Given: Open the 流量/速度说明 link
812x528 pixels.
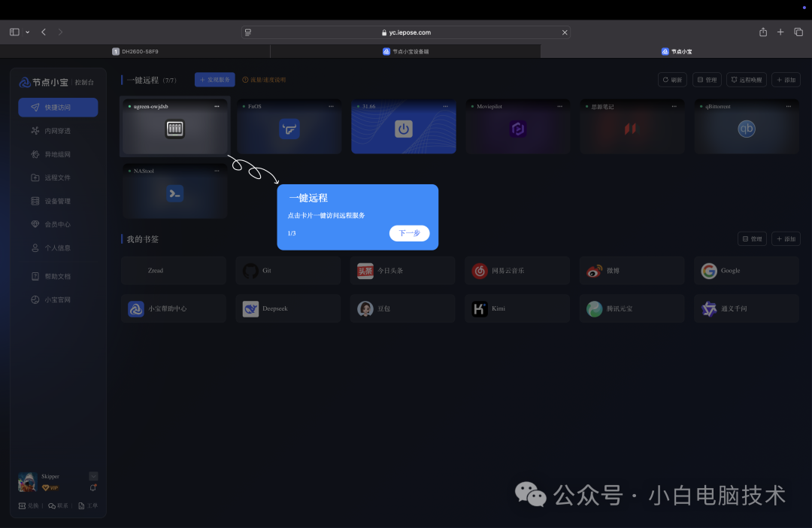Looking at the screenshot, I should click(x=264, y=80).
